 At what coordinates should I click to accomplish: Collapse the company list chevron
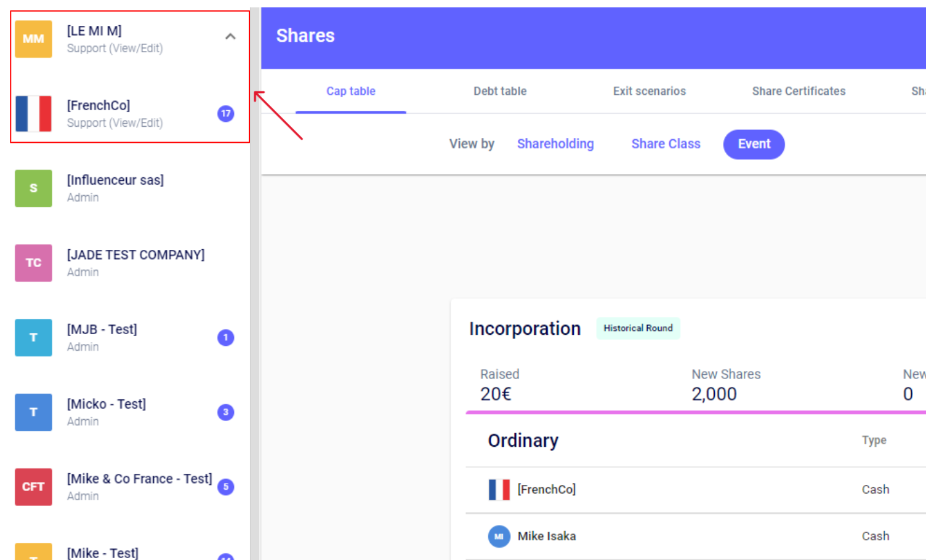point(230,37)
